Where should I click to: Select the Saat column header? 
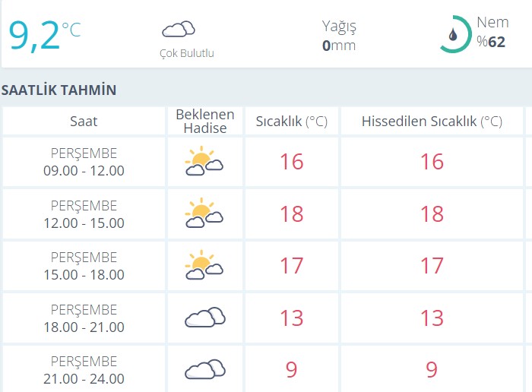point(84,121)
